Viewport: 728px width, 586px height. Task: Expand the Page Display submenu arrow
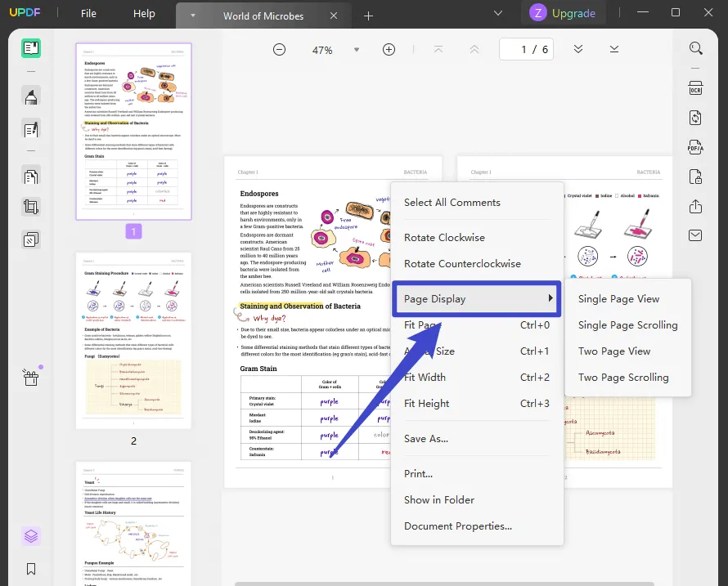pos(549,299)
